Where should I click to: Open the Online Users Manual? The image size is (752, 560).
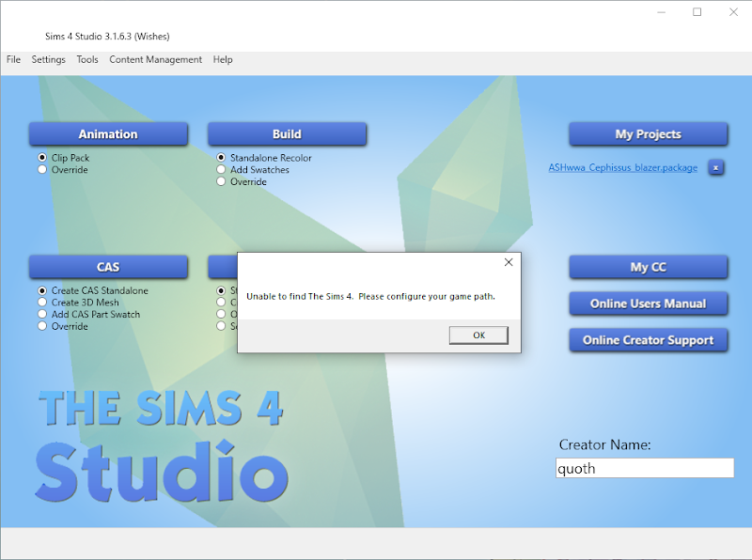pyautogui.click(x=649, y=303)
